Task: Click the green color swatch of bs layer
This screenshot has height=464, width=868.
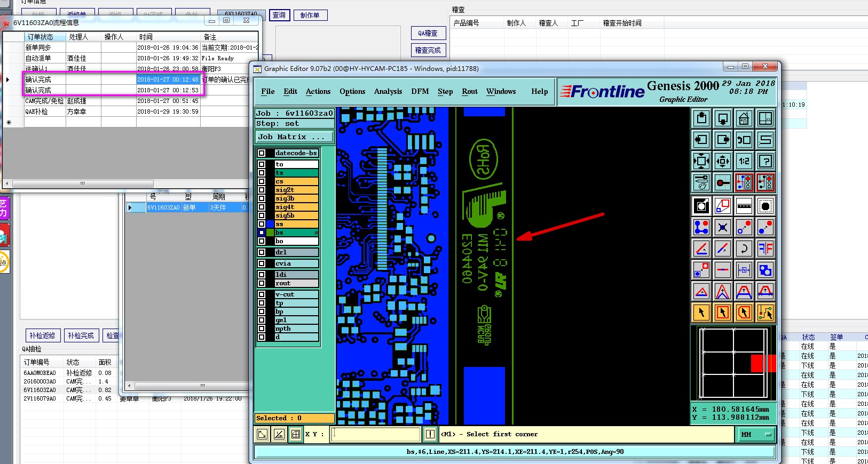Action: click(x=270, y=233)
